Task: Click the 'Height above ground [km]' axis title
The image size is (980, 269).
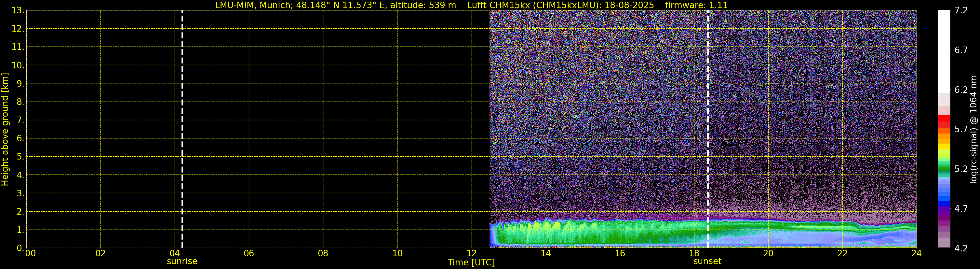Action: 5,130
